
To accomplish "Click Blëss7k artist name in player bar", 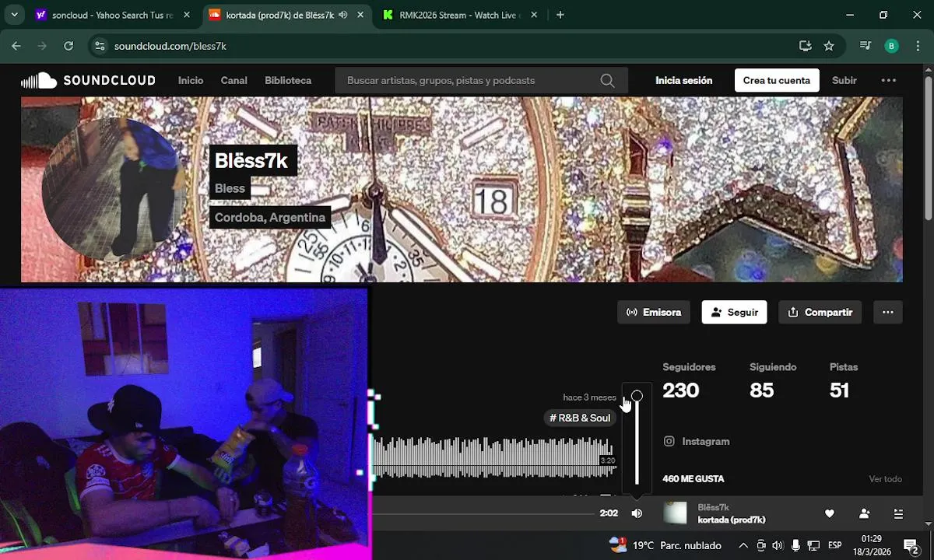I will (713, 507).
